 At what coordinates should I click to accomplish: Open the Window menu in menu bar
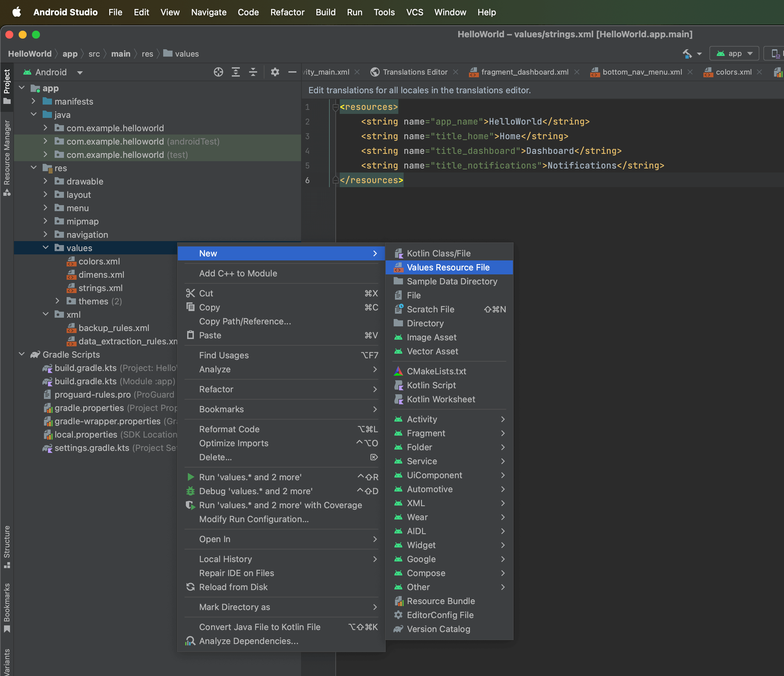[450, 12]
